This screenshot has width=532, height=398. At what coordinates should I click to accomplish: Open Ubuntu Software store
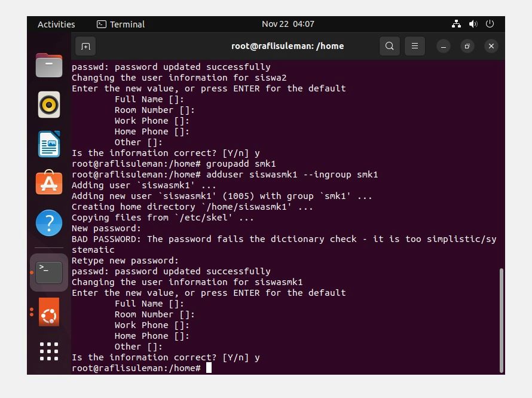49,182
